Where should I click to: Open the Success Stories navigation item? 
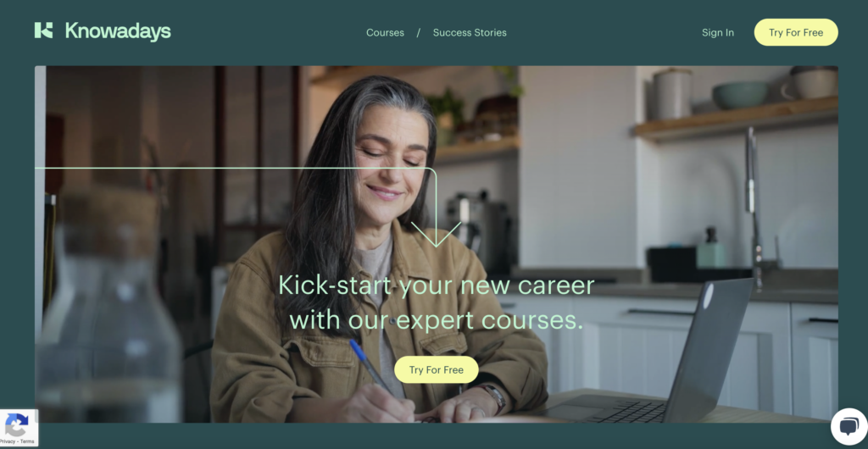click(470, 33)
